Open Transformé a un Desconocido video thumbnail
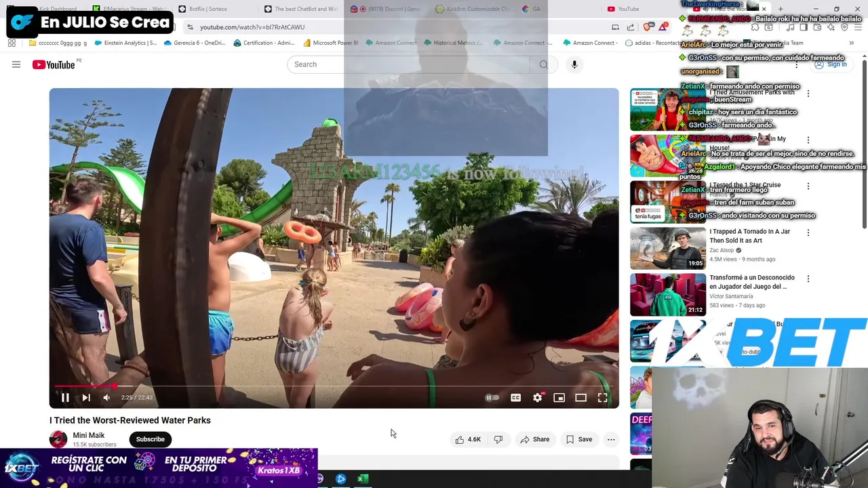The height and width of the screenshot is (488, 868). coord(668,294)
